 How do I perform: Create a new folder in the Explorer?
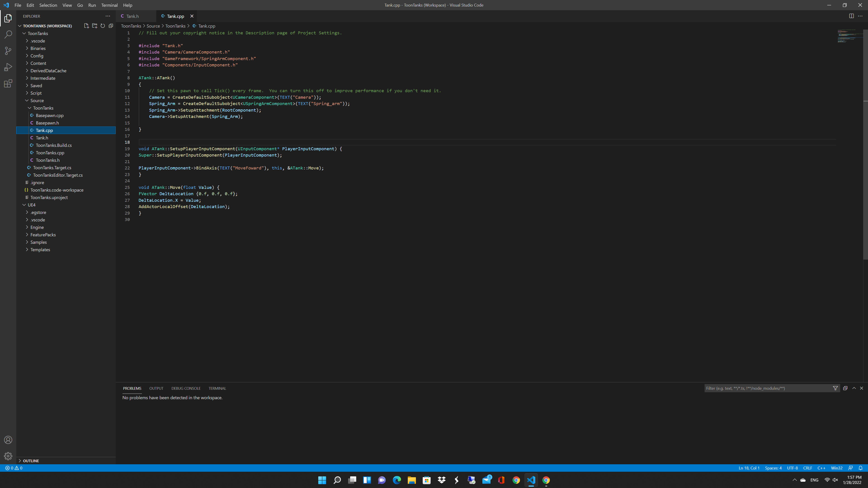[x=95, y=26]
